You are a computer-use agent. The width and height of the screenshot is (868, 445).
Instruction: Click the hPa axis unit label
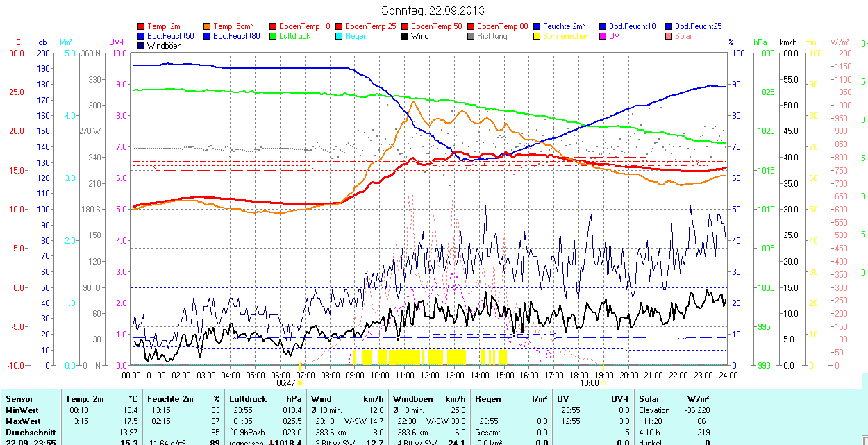point(760,42)
